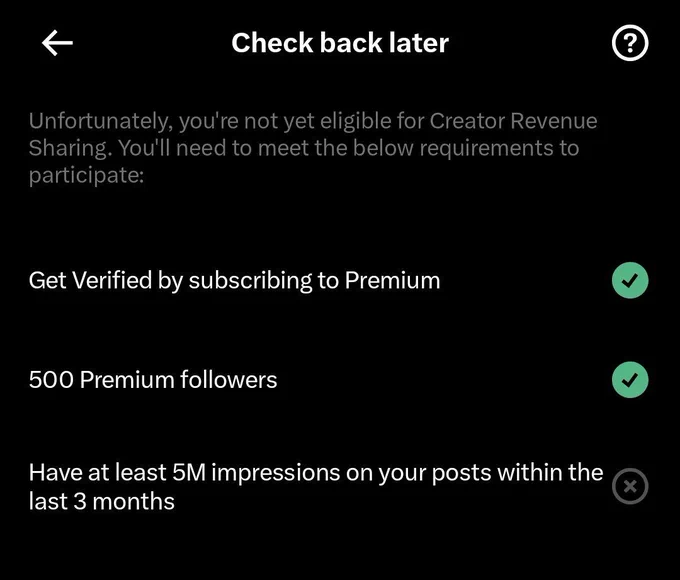Tap the word Premium in the verification requirement
Image resolution: width=680 pixels, height=580 pixels.
(392, 280)
